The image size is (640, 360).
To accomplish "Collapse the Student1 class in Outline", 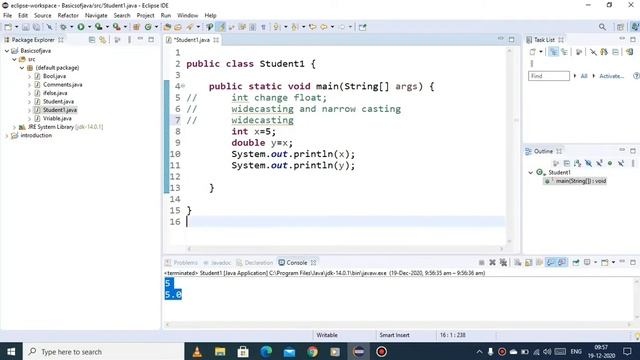I will point(531,172).
